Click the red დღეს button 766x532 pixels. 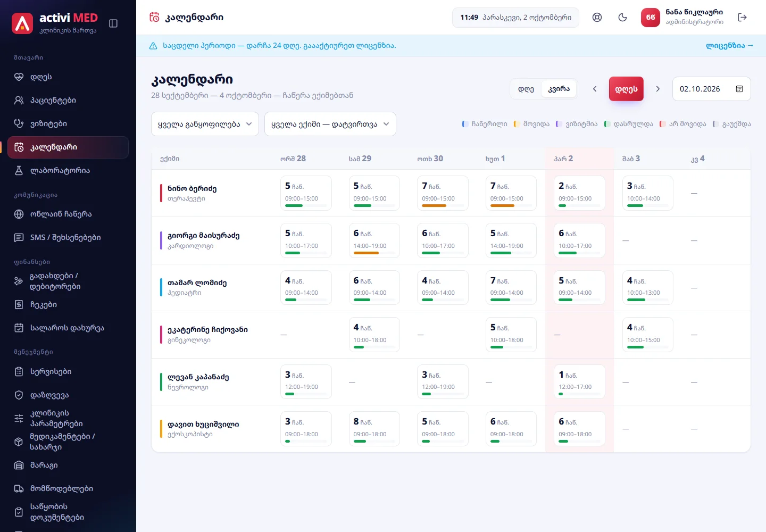click(627, 89)
